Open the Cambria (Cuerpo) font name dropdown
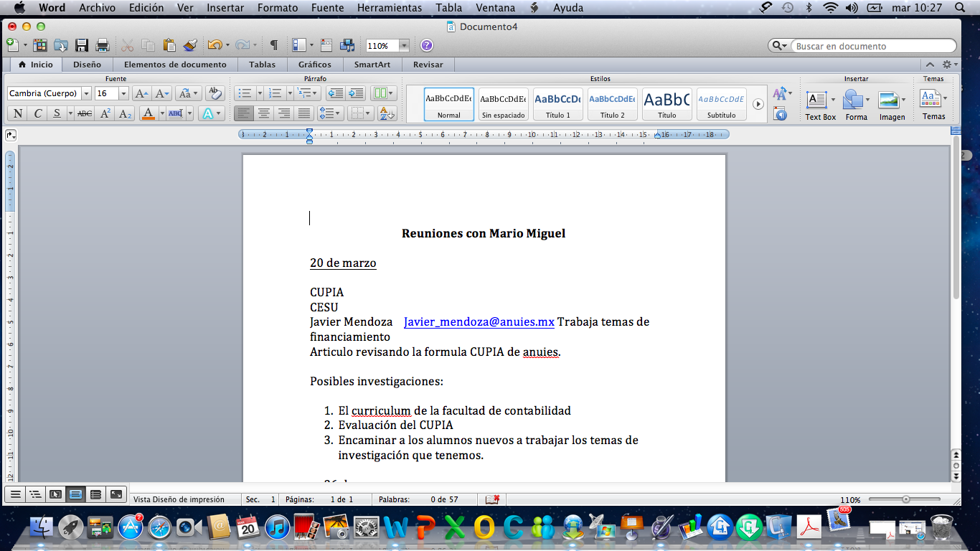Screen dimensions: 980x551 tap(86, 93)
